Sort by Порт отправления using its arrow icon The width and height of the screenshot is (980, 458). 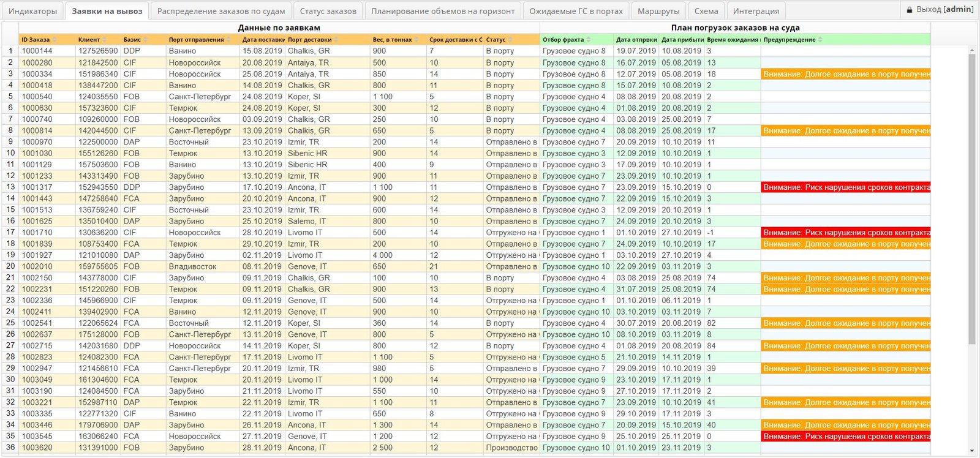230,40
